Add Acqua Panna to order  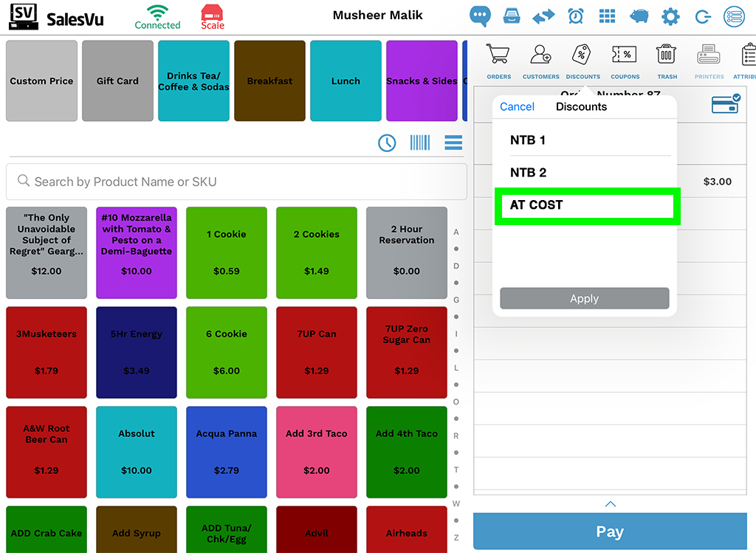pyautogui.click(x=227, y=453)
